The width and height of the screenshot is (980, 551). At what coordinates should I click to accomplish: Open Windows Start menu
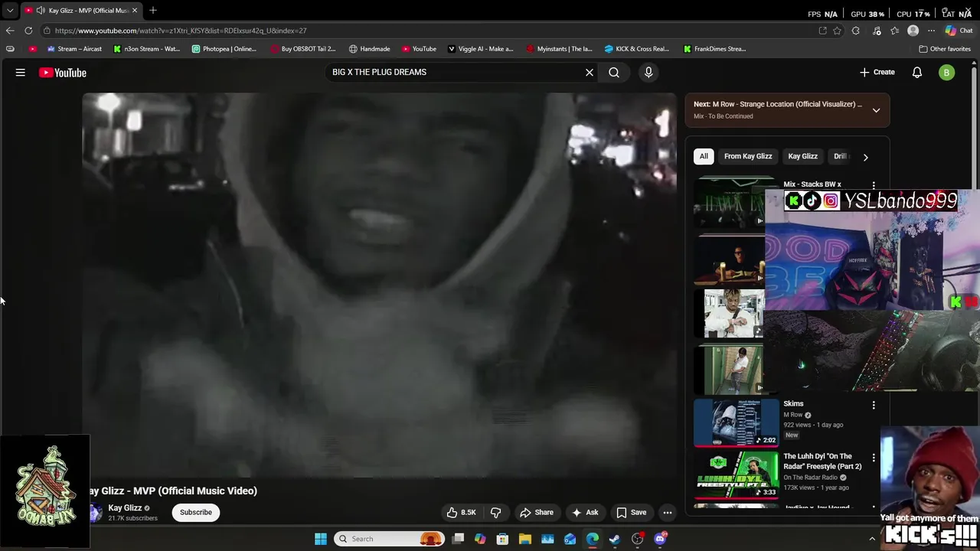321,539
